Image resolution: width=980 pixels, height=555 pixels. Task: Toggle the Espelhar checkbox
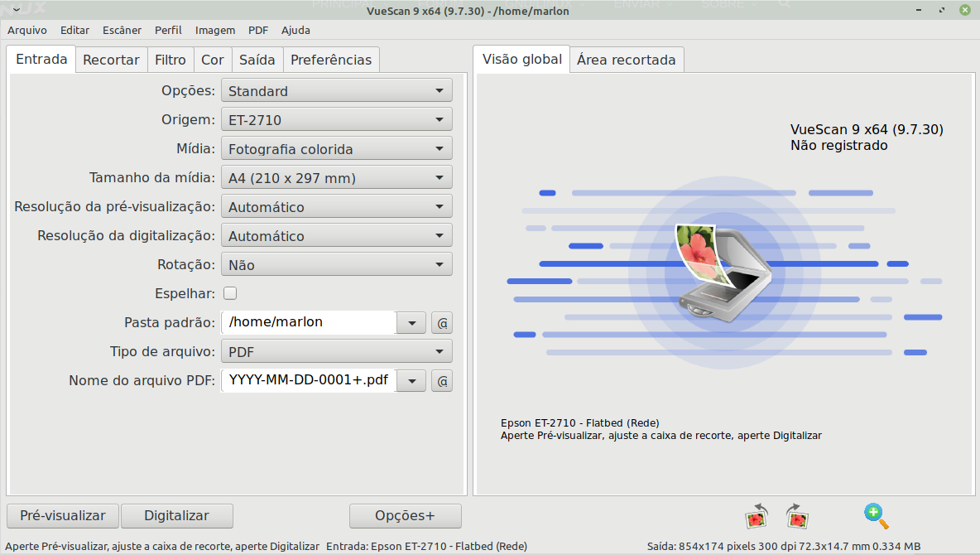click(230, 293)
